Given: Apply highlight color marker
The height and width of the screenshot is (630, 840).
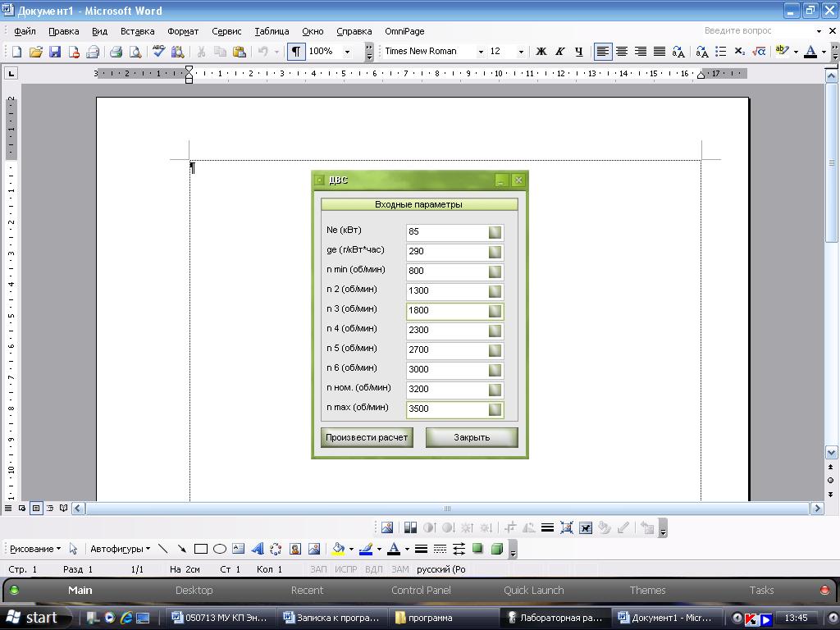Looking at the screenshot, I should (x=782, y=52).
